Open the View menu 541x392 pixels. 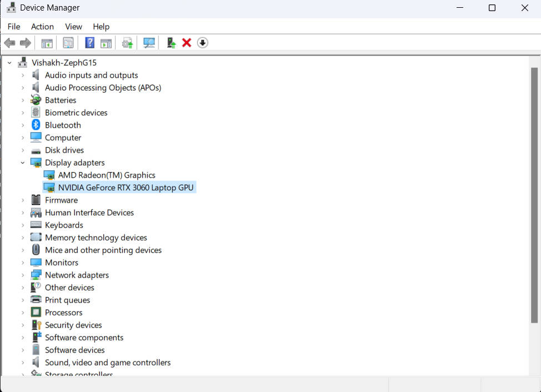click(x=73, y=26)
